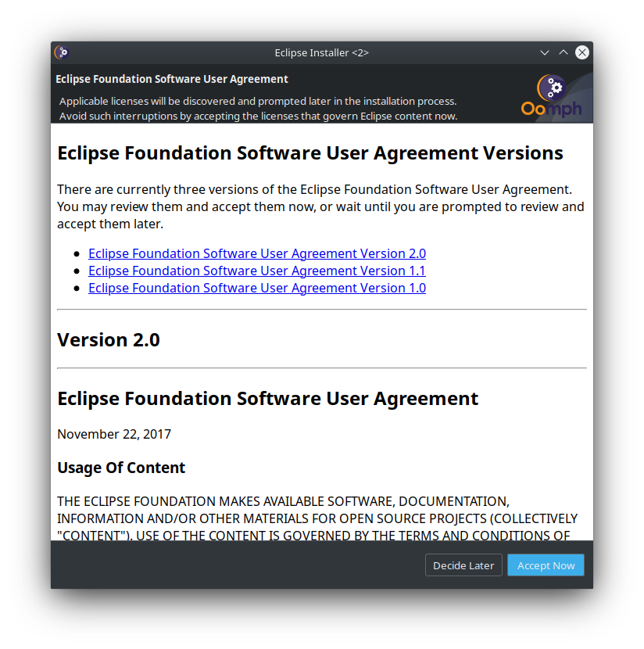Maximize the Eclipse Installer window
Image resolution: width=644 pixels, height=649 pixels.
point(563,52)
